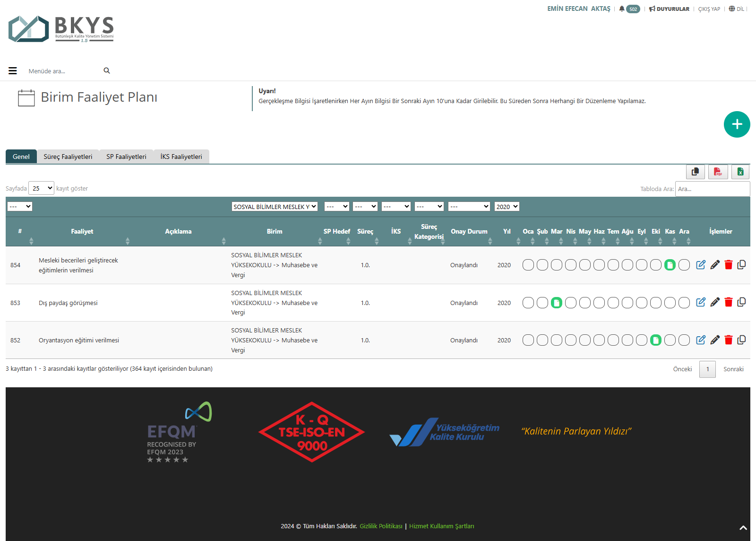Copy table contents using copy icon

pyautogui.click(x=695, y=172)
